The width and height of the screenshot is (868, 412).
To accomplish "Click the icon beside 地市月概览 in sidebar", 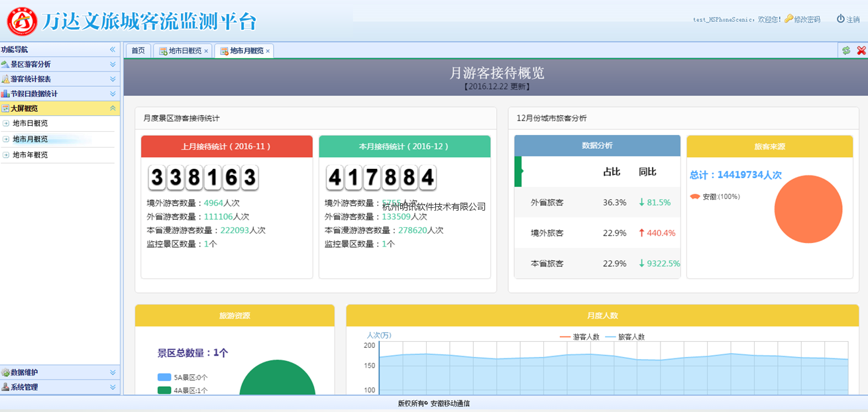I will [x=6, y=139].
